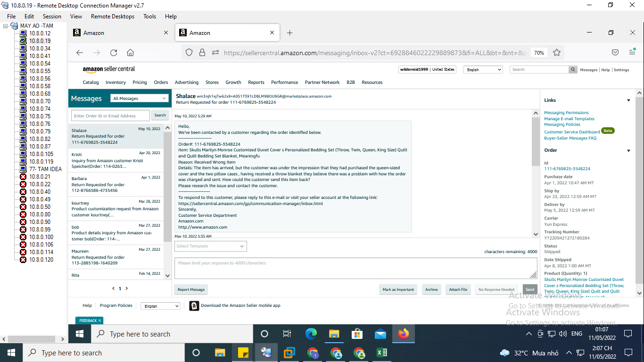644x362 pixels.
Task: Click the Seller Central search magnifier icon
Action: (573, 69)
